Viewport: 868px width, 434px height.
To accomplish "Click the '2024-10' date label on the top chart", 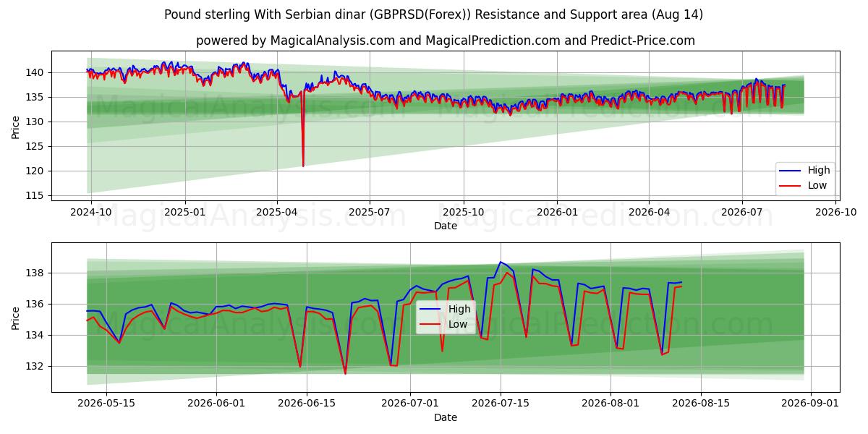I will point(92,213).
